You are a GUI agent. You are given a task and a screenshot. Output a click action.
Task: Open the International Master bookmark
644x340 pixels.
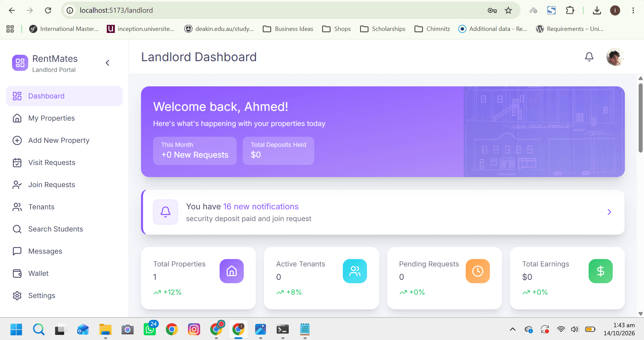(x=64, y=29)
